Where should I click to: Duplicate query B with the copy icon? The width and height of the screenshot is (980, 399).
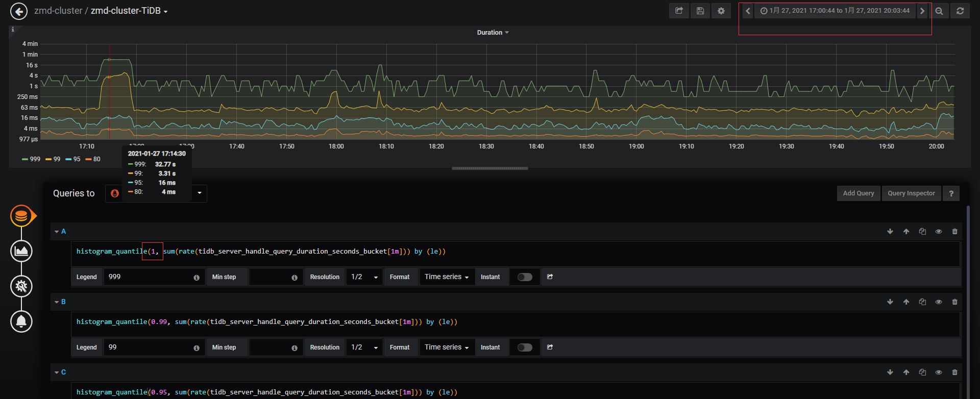[x=922, y=302]
